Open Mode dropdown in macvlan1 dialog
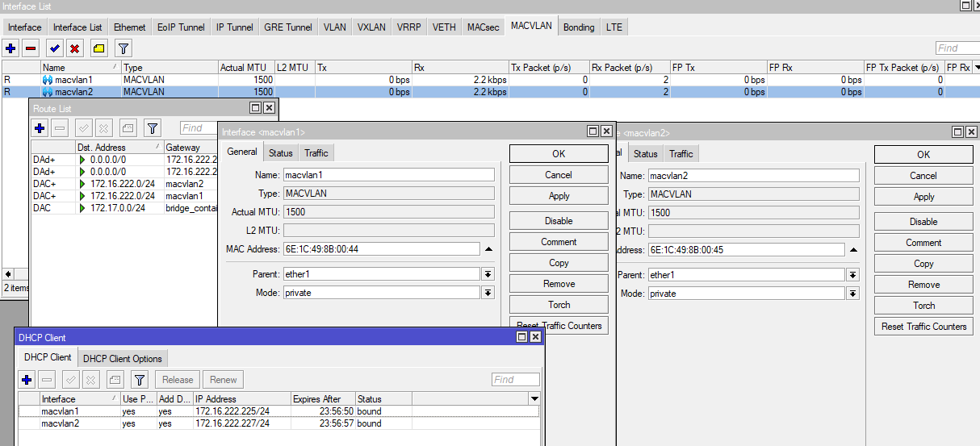 pyautogui.click(x=488, y=293)
